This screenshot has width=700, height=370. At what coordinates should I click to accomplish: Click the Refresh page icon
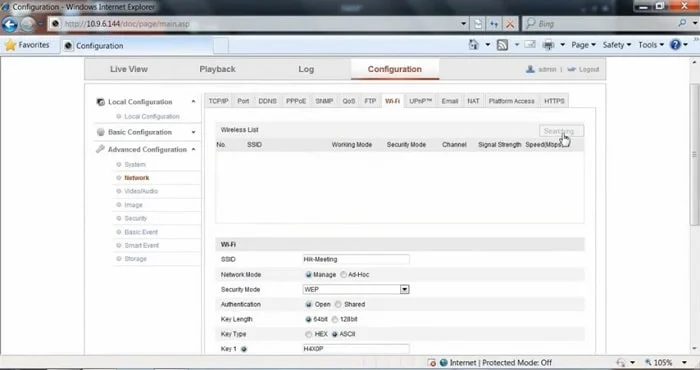click(x=494, y=24)
